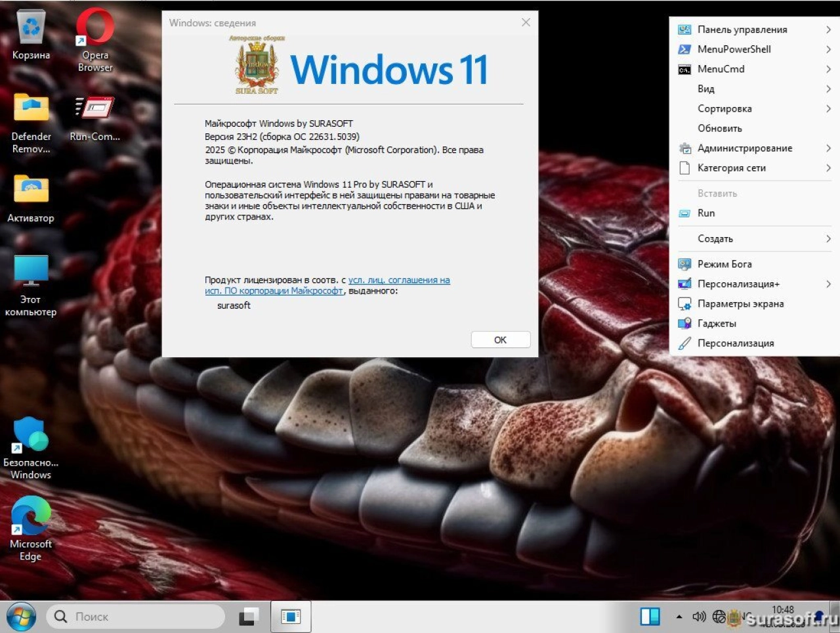Choose Параметры экрана text in context menu

point(740,303)
